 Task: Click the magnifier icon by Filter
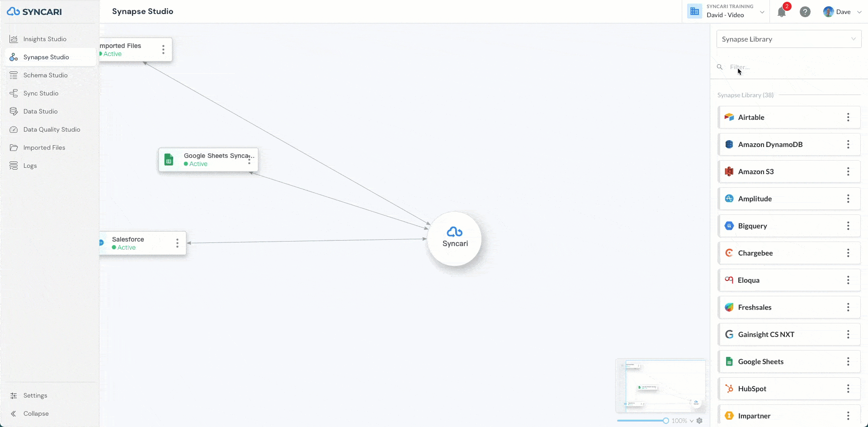click(x=720, y=67)
